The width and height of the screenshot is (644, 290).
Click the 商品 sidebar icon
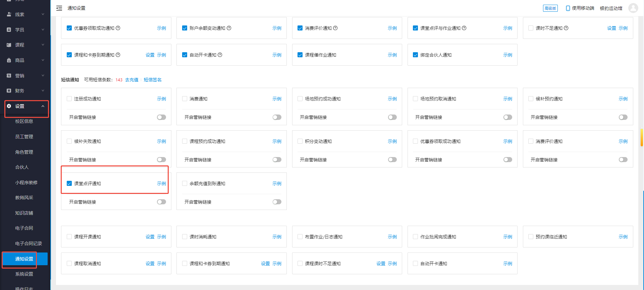(9, 60)
